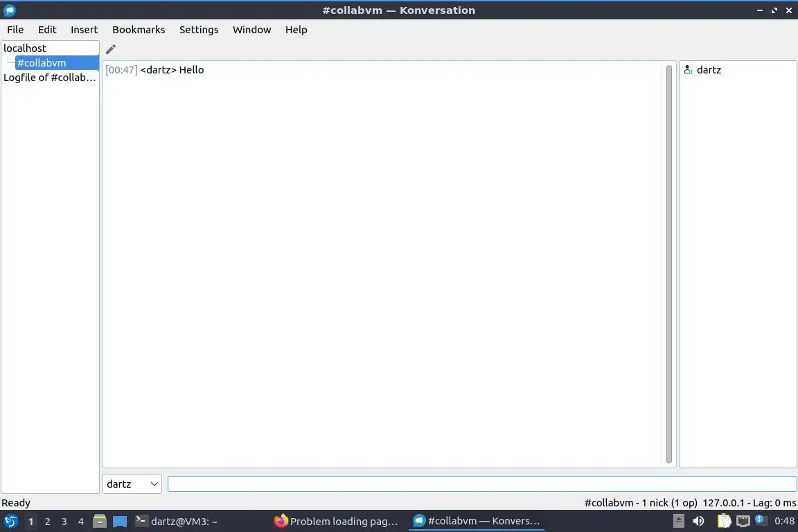
Task: Minimize the Konversation window
Action: [x=759, y=10]
